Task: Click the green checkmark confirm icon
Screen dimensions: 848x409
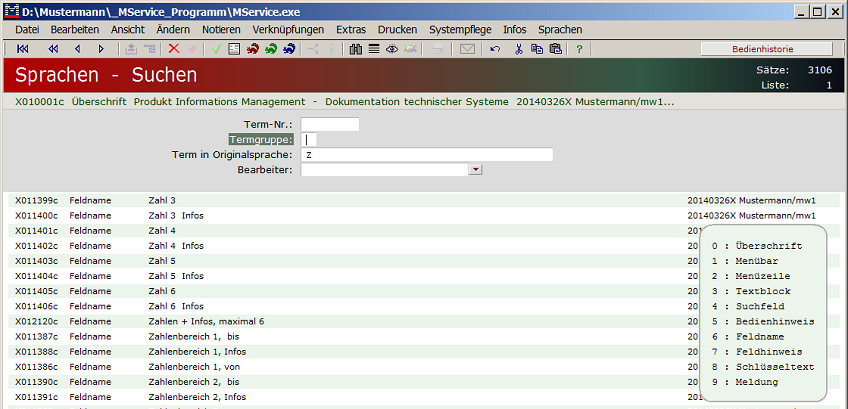Action: 217,49
